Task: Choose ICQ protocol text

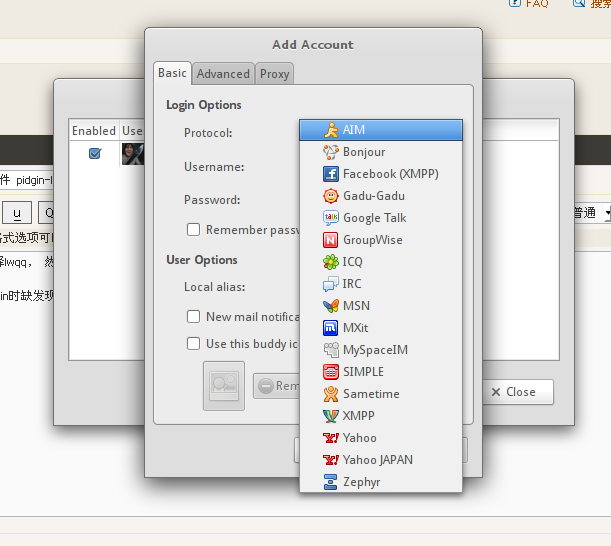Action: [x=352, y=262]
